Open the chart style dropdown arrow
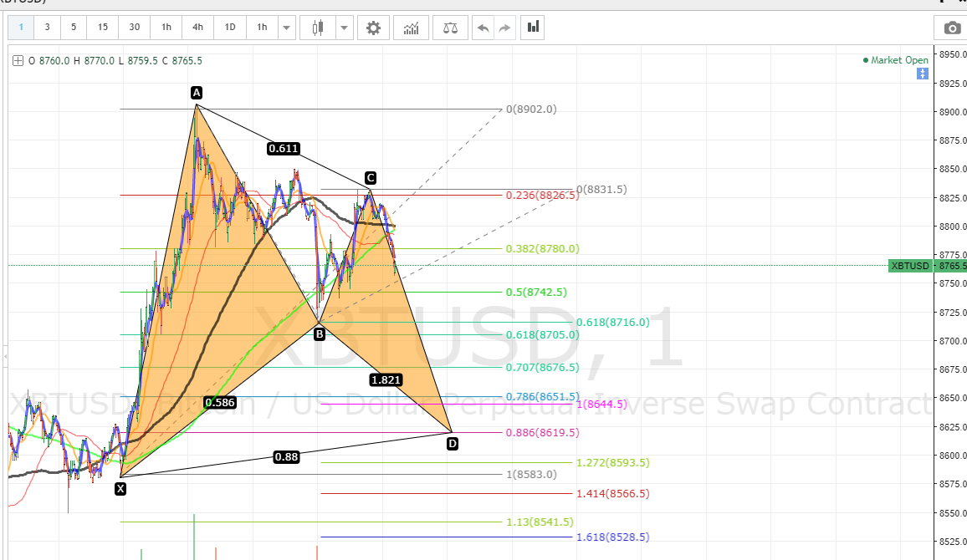 (344, 27)
